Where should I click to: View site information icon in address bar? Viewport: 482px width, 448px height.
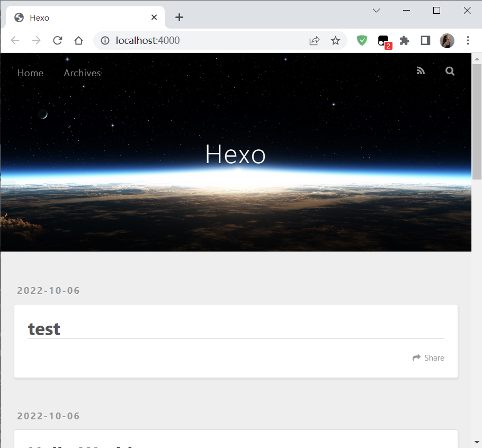[x=105, y=40]
